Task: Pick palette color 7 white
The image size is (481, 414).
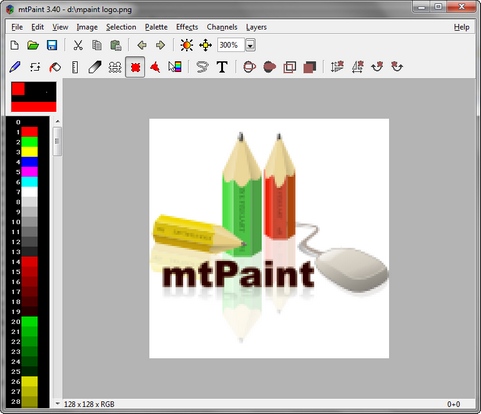Action: 30,192
